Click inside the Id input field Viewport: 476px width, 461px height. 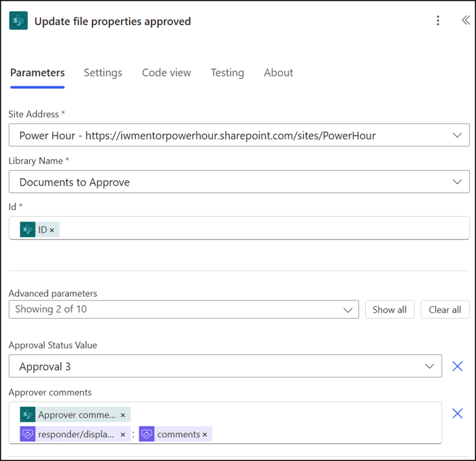[x=239, y=228]
